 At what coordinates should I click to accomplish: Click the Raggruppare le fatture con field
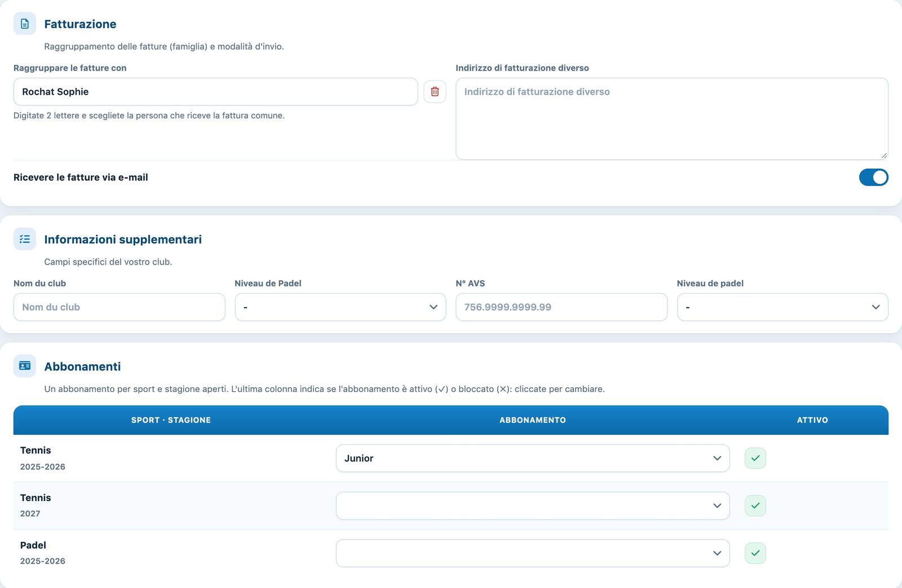215,91
